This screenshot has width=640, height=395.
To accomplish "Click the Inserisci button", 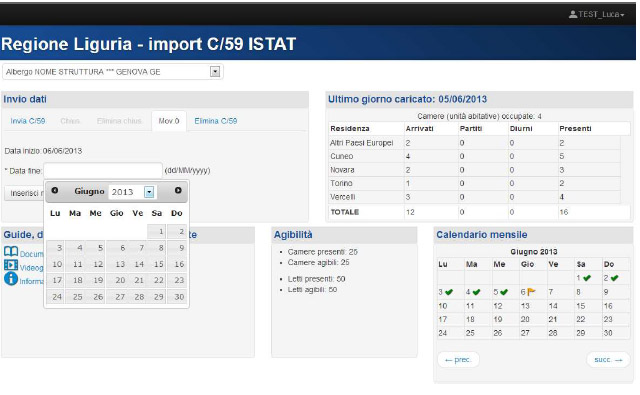I will [x=24, y=193].
